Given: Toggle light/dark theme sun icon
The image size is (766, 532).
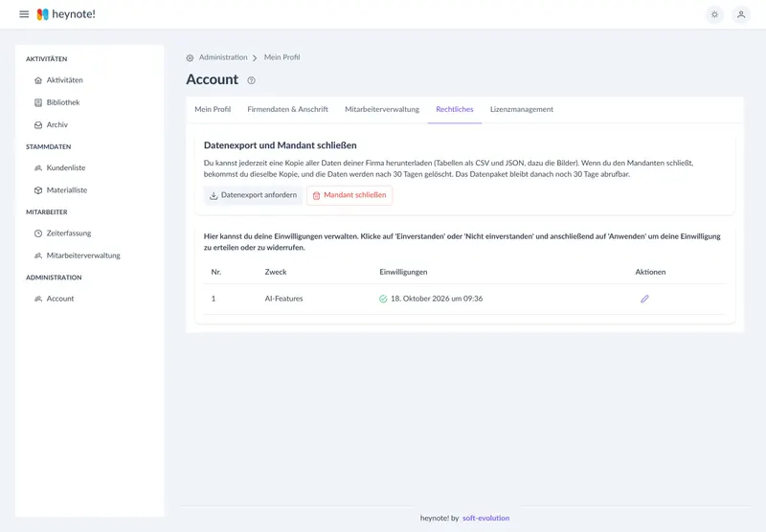Looking at the screenshot, I should click(714, 14).
